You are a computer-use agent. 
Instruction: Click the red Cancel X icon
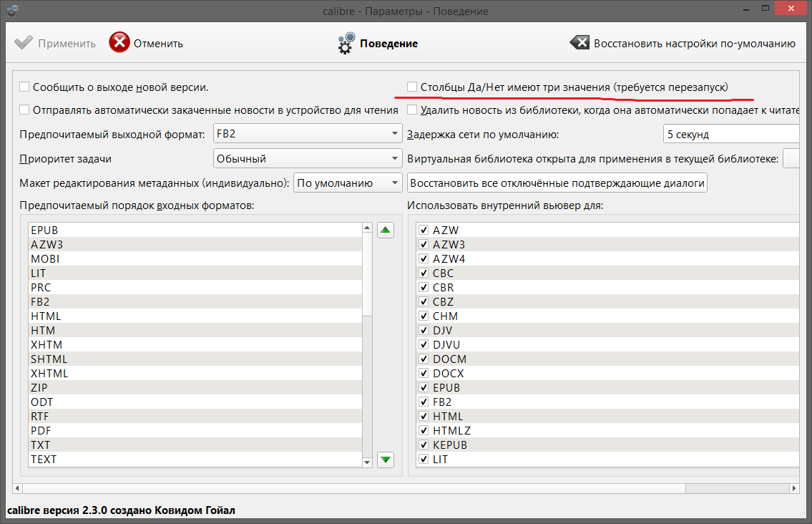[x=119, y=43]
